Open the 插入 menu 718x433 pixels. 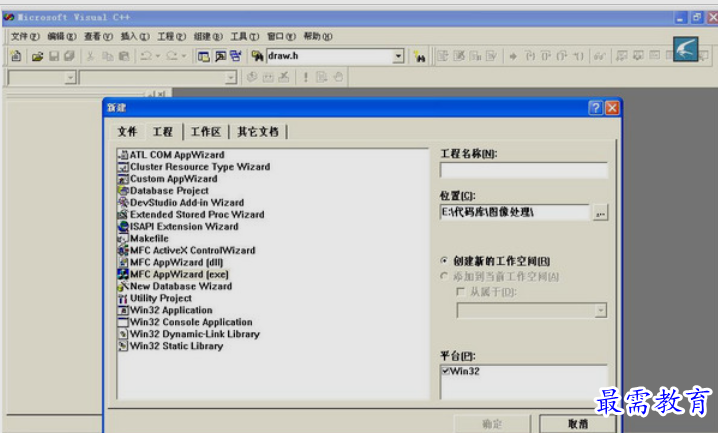pos(135,36)
